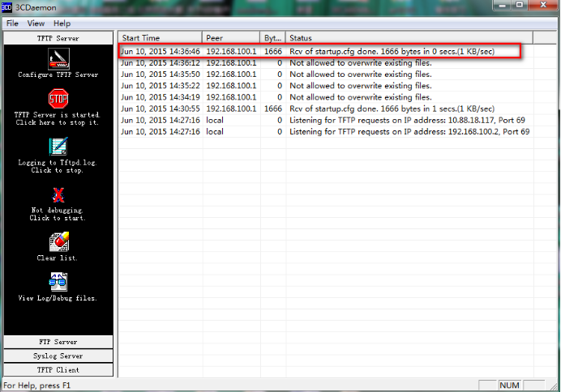Select the row at Jun 10, 2015 14:35:50
This screenshot has width=561, height=392.
click(326, 75)
